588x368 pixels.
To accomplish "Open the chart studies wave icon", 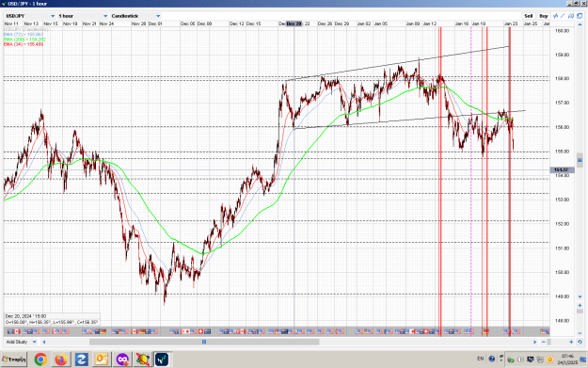I will [x=556, y=16].
